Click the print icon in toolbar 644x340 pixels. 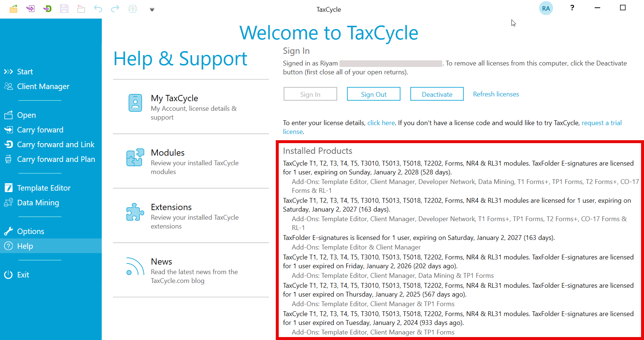pyautogui.click(x=133, y=9)
